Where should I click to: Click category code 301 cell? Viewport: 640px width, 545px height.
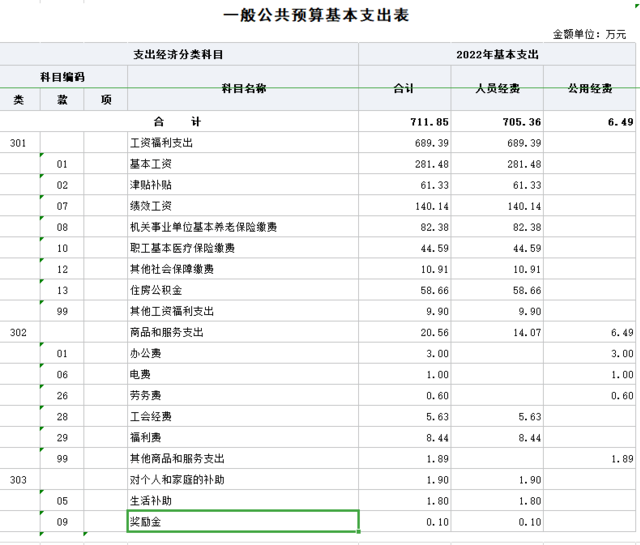click(x=19, y=143)
